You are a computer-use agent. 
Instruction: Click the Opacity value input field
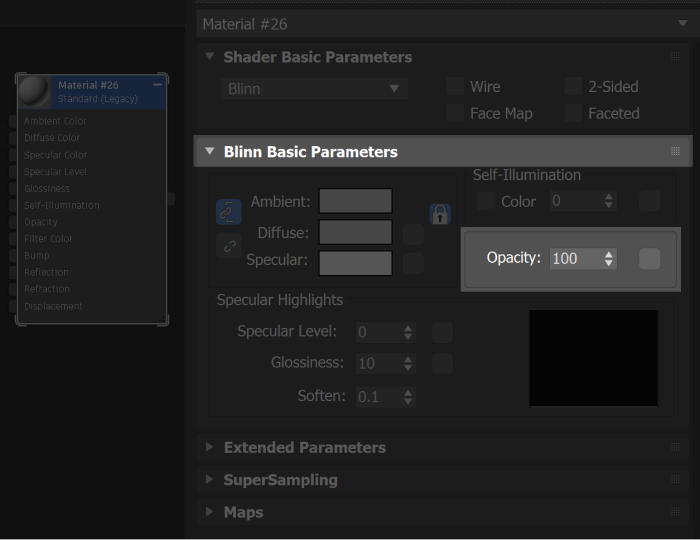coord(574,258)
